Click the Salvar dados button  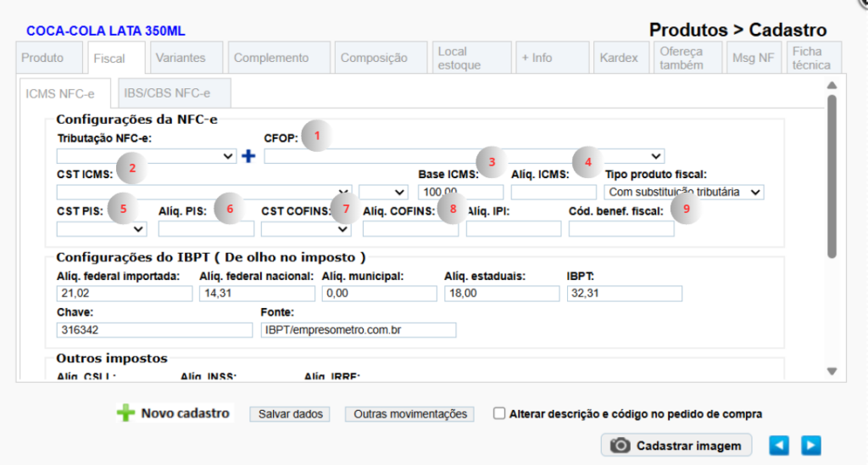290,414
